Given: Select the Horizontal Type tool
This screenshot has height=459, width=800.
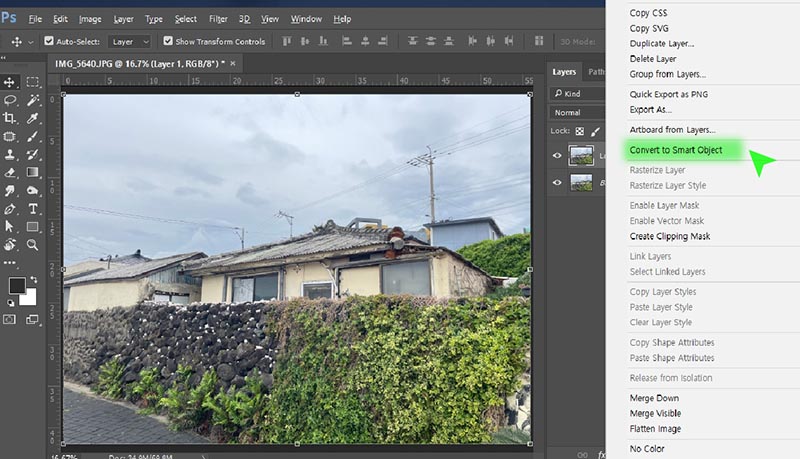Looking at the screenshot, I should pyautogui.click(x=33, y=209).
